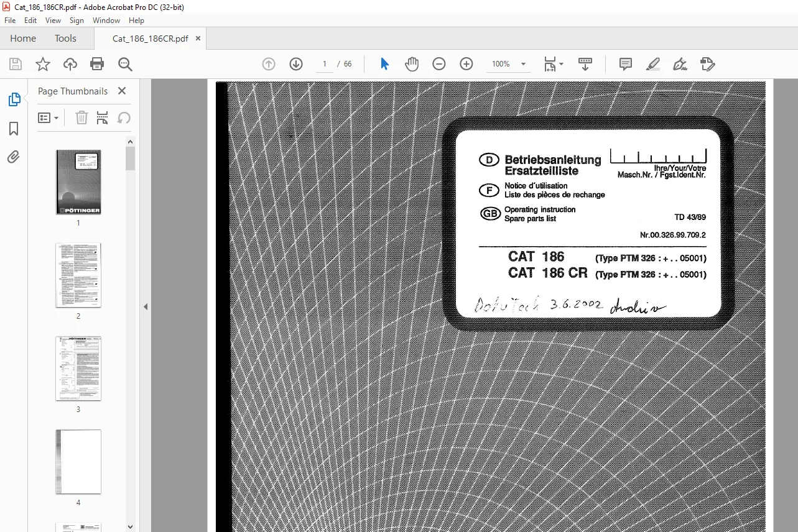Select the Cat_186_186CR.pdf document tab
The image size is (798, 532).
[x=150, y=39]
